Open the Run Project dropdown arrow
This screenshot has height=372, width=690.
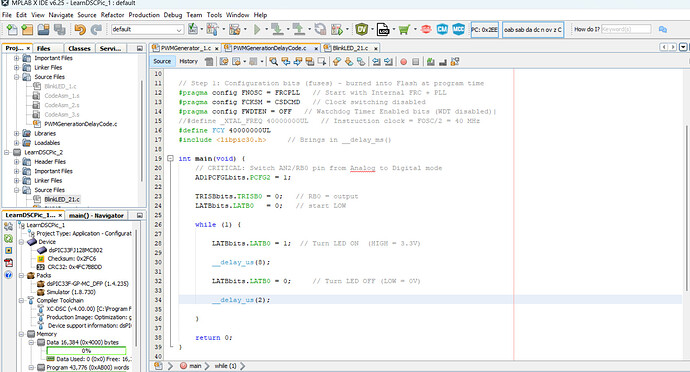pyautogui.click(x=266, y=29)
